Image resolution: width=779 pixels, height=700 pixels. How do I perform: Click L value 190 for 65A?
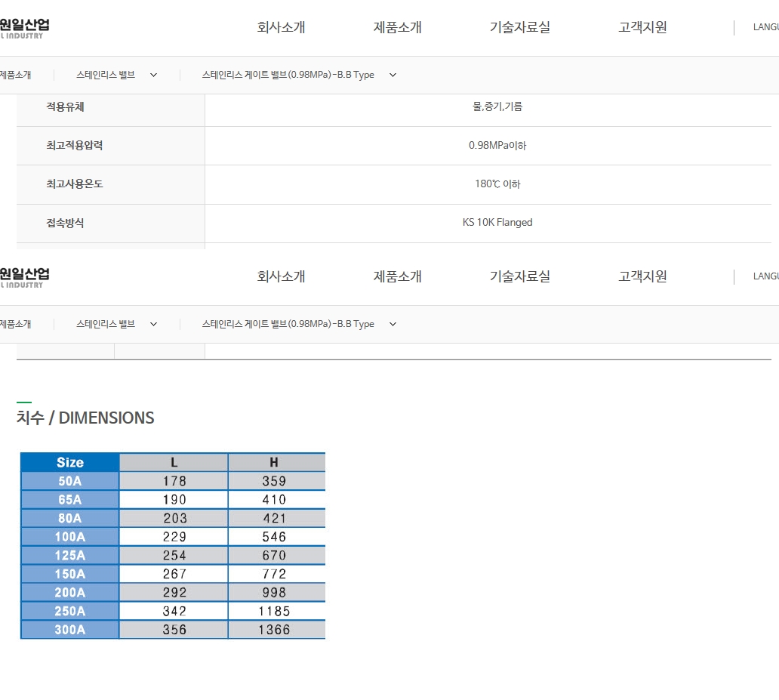click(174, 500)
